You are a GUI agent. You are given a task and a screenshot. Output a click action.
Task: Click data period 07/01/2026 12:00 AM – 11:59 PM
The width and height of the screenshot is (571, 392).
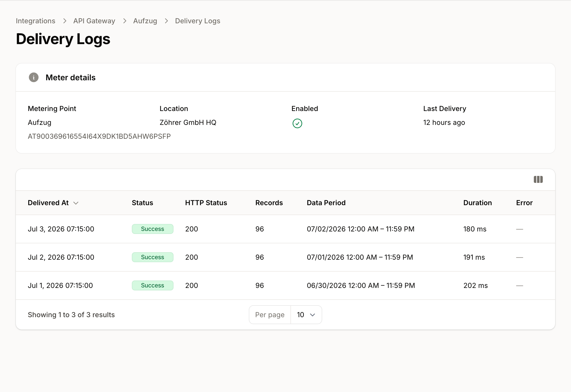(360, 257)
